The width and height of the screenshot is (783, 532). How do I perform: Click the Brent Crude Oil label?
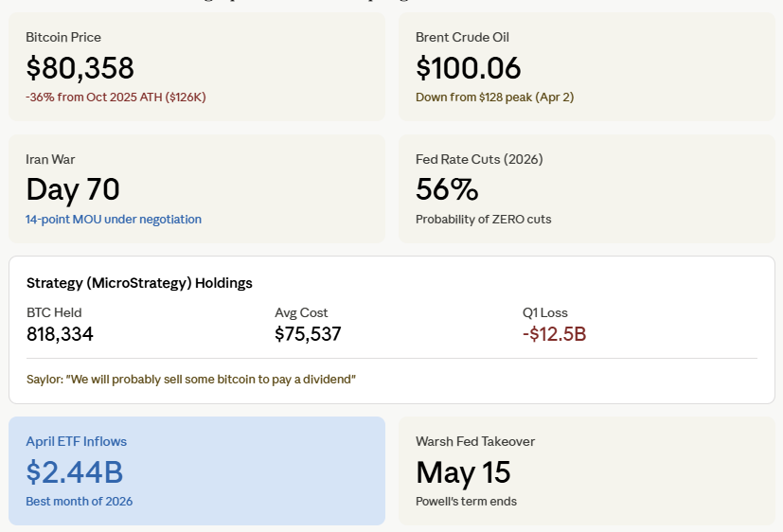[462, 38]
